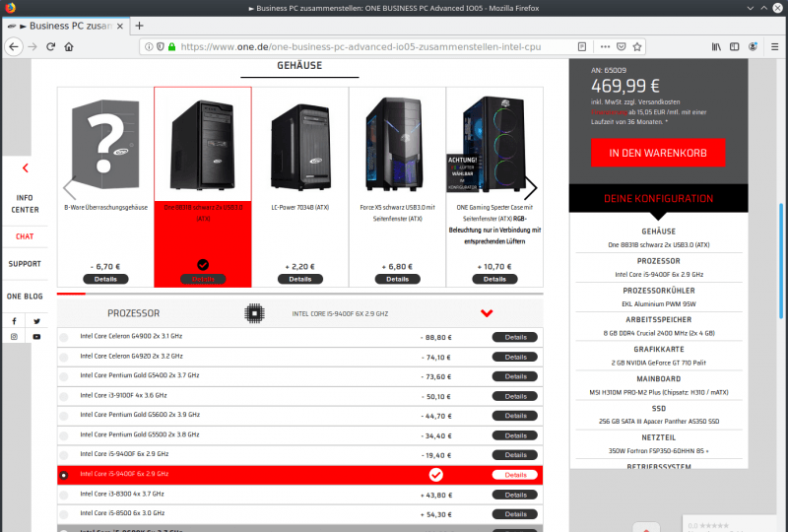Open the Firefox home page button
788x532 pixels.
click(69, 46)
